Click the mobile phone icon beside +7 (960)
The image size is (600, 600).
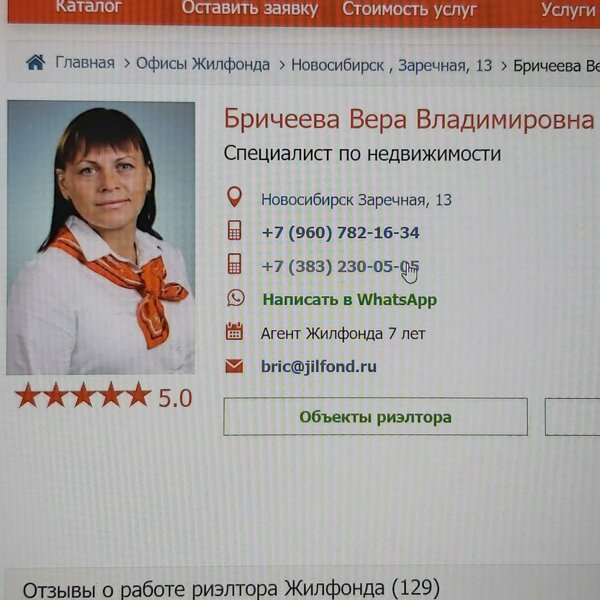click(x=234, y=230)
